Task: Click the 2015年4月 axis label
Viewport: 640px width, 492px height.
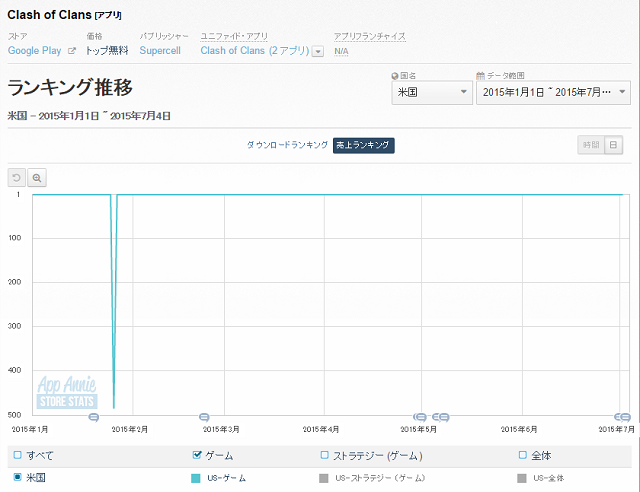Action: click(x=321, y=429)
